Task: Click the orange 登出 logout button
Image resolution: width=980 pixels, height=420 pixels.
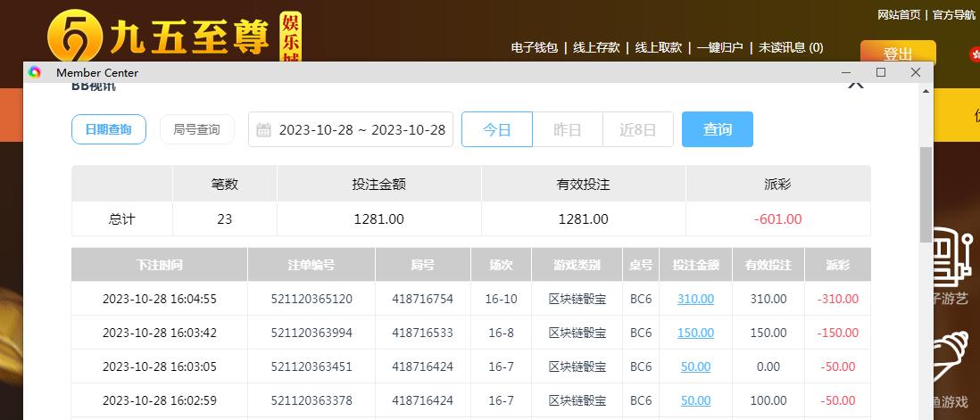Action: (897, 53)
